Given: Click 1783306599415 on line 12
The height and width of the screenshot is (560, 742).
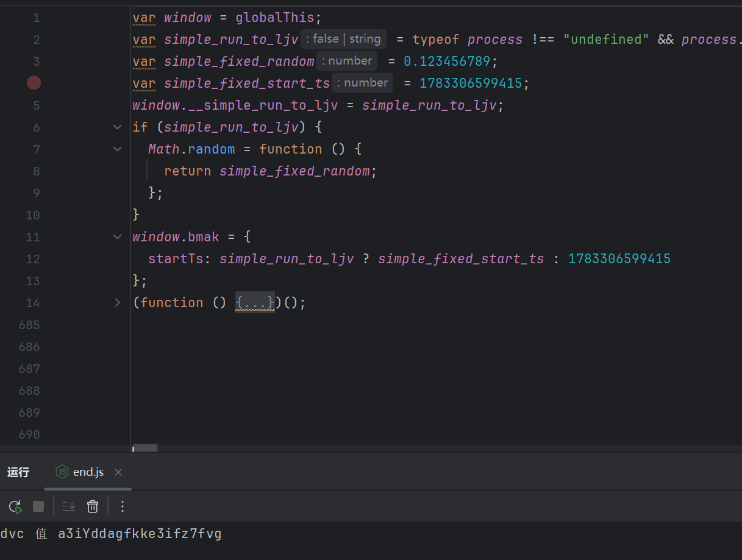Looking at the screenshot, I should 619,259.
